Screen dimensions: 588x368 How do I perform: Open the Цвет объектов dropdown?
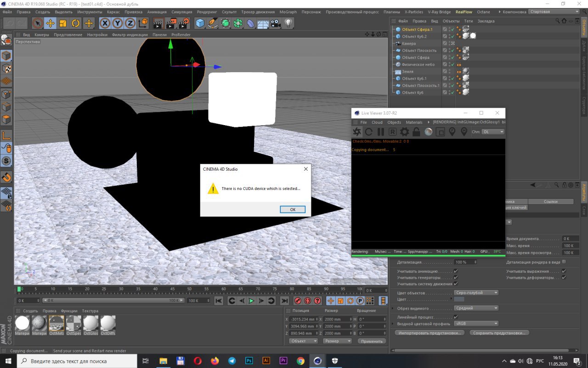(476, 293)
